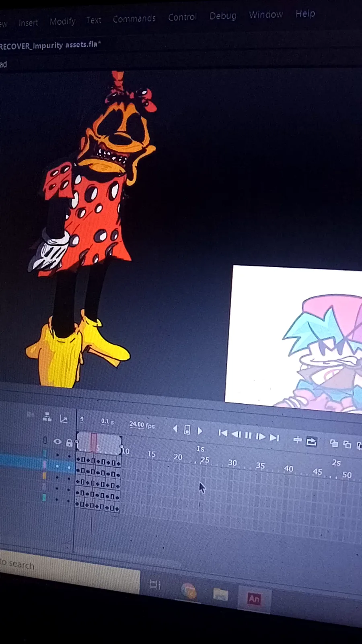
Task: Open the Modify menu
Action: tap(62, 21)
